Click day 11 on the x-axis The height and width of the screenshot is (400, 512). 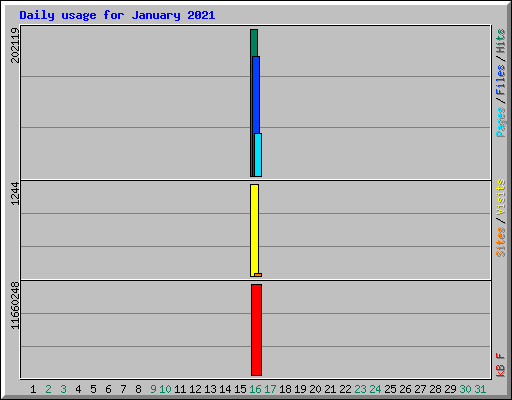[180, 389]
